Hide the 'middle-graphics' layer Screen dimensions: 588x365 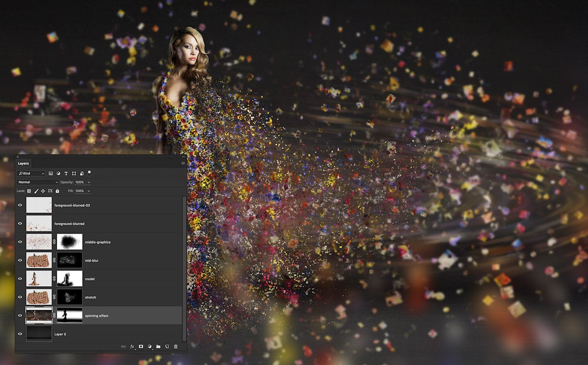20,242
